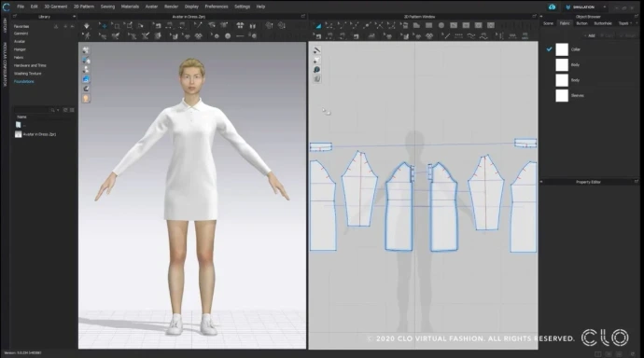
Task: Toggle the top icon in the 2D window's vertical toolbar
Action: [x=316, y=50]
